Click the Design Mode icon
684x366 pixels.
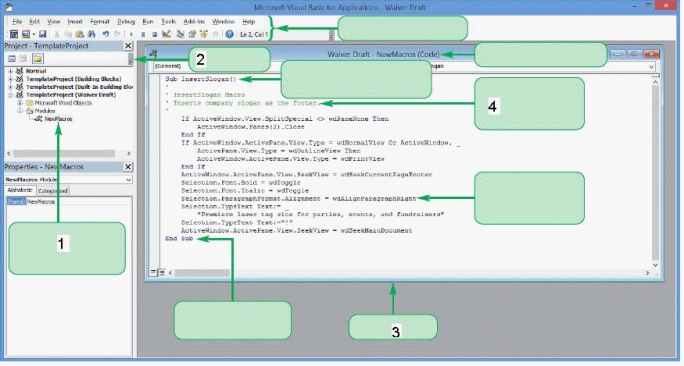(x=166, y=34)
